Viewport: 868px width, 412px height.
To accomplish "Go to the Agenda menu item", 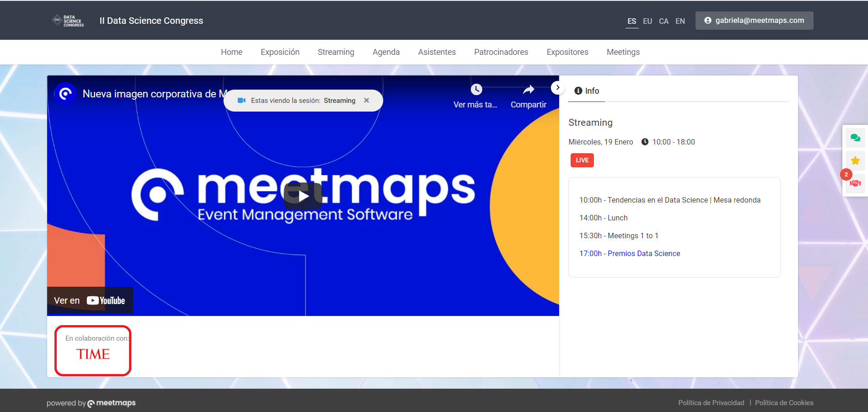I will click(386, 52).
